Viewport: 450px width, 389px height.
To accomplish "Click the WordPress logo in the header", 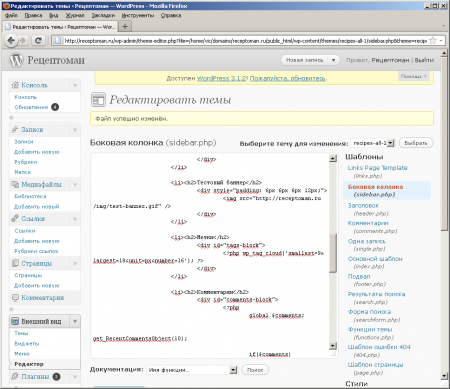I will click(16, 60).
